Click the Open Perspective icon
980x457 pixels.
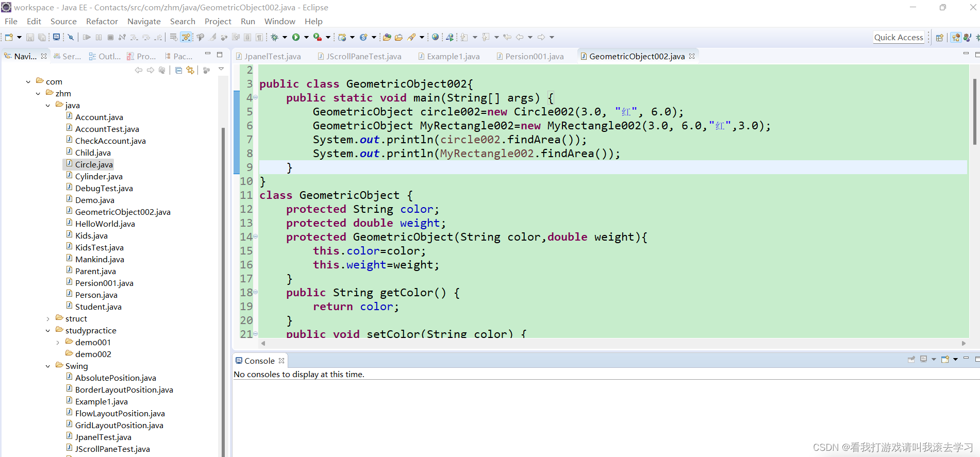(x=939, y=37)
